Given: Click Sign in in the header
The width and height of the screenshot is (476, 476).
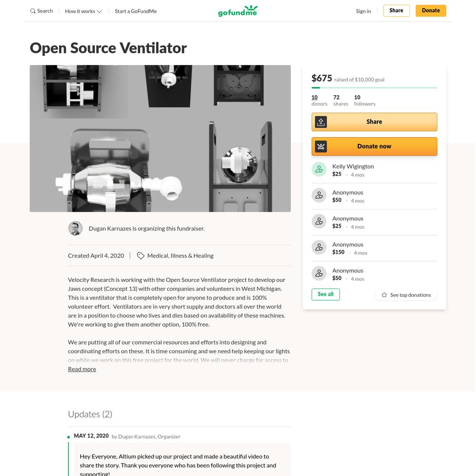Looking at the screenshot, I should click(363, 11).
